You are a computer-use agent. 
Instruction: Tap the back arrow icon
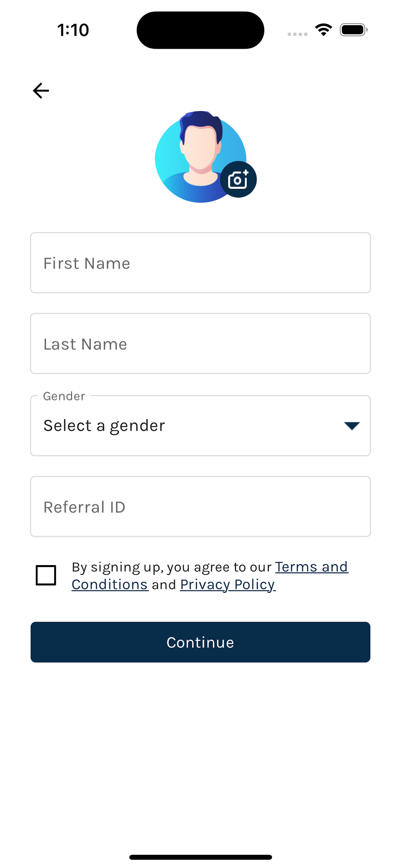point(41,91)
